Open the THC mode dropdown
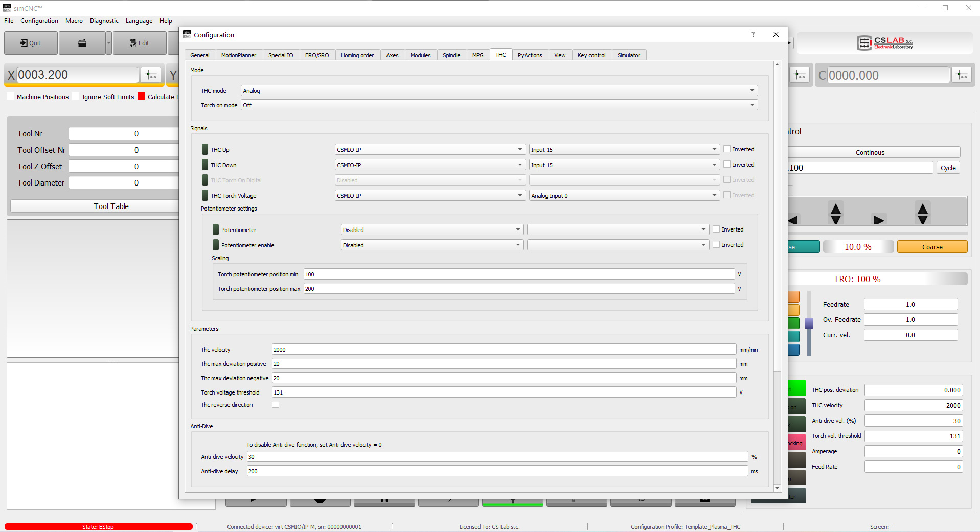The image size is (980, 532). (x=499, y=91)
